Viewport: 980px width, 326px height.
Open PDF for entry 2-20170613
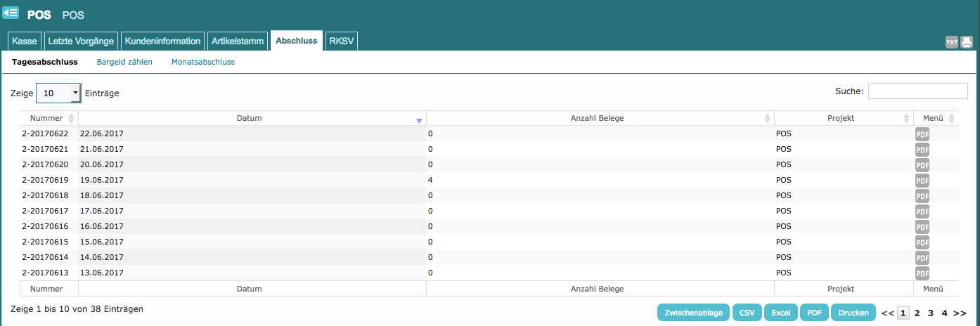(x=922, y=273)
